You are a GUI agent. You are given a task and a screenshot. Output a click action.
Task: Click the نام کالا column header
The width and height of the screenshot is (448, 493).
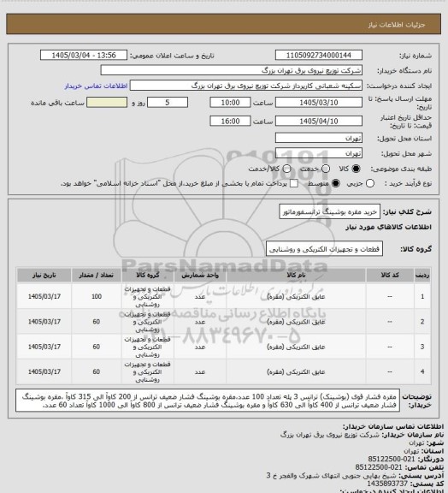click(296, 275)
